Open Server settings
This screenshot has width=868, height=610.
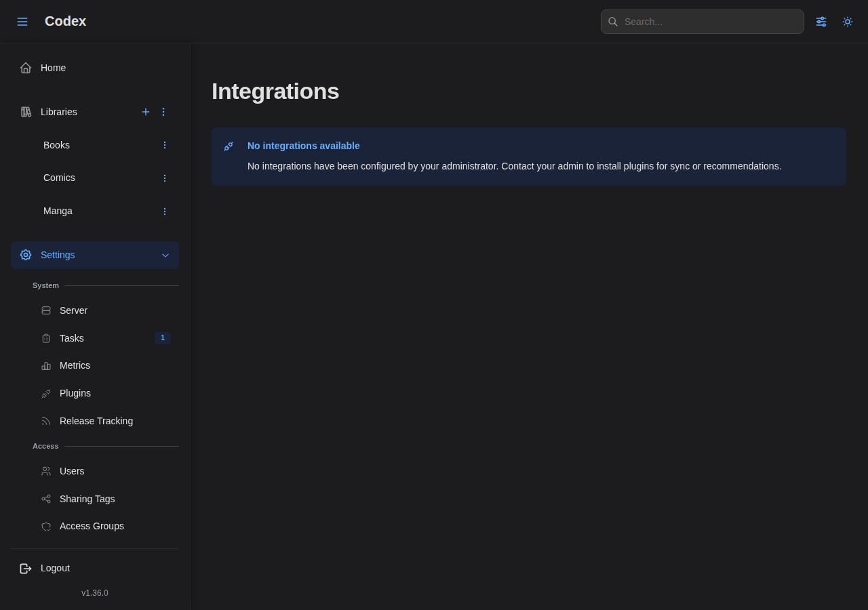pos(106,310)
